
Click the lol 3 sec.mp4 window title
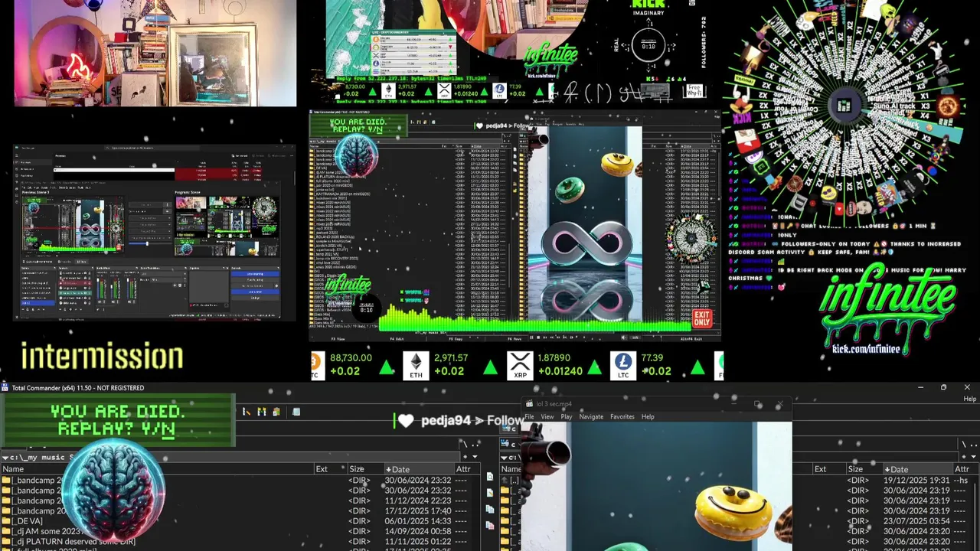(x=554, y=403)
